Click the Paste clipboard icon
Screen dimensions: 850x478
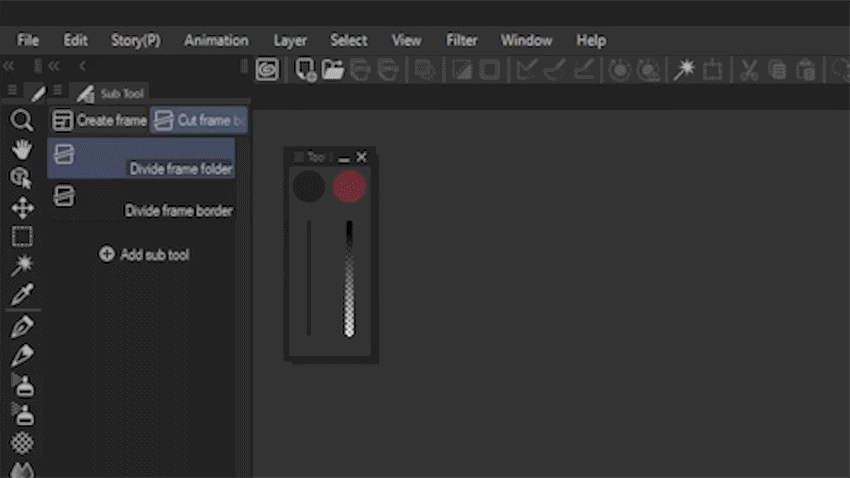[x=806, y=70]
